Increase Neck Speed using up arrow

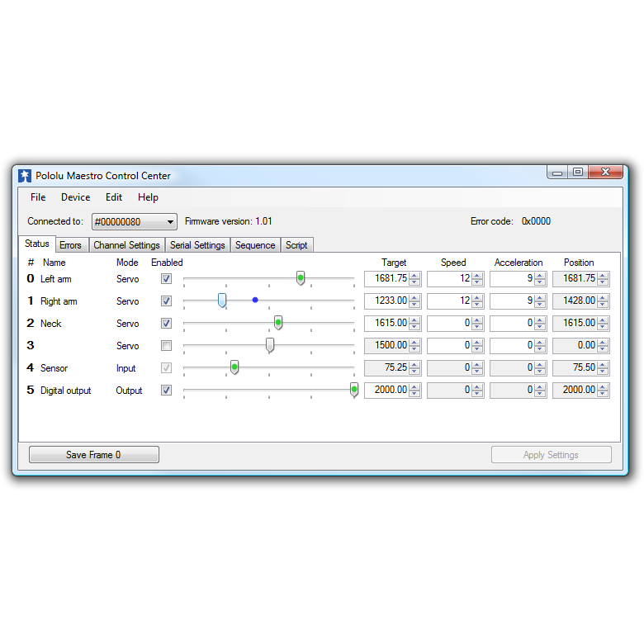click(x=477, y=320)
